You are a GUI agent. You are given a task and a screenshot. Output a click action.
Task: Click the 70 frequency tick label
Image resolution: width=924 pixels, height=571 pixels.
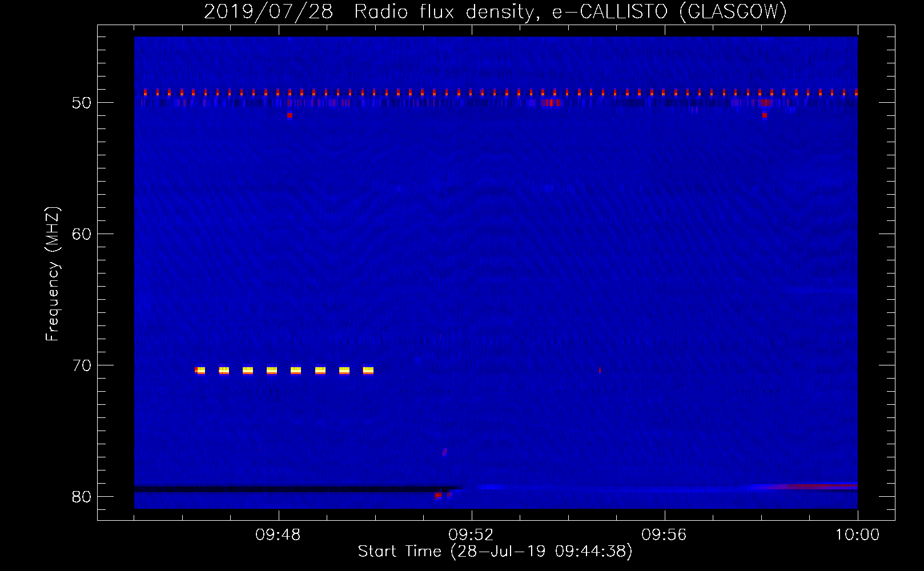82,365
